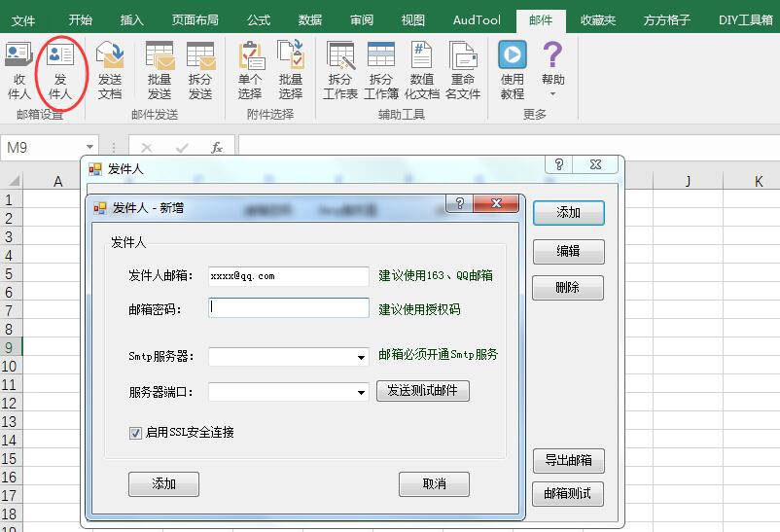Open the 服务器端口 port dropdown
This screenshot has height=532, width=780.
click(361, 393)
